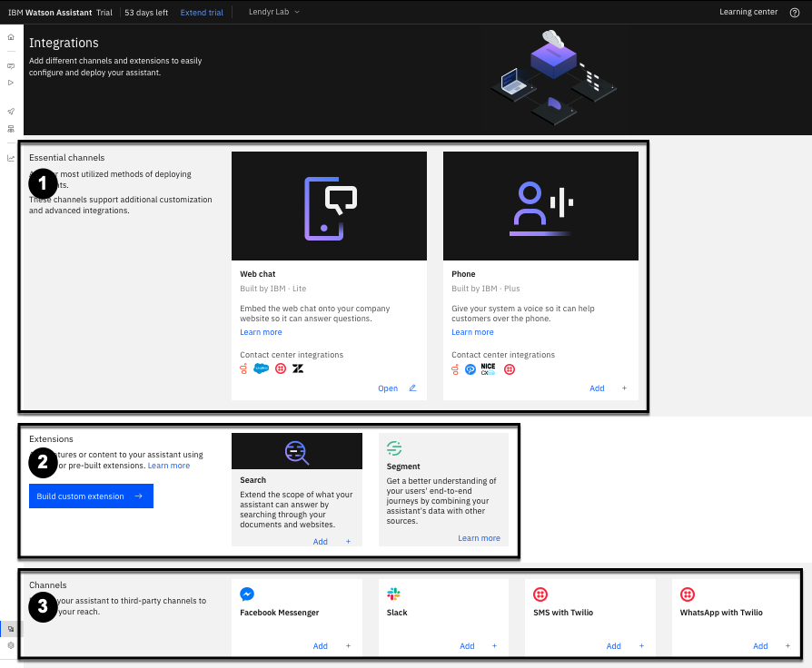Click Learn more in Extensions description
This screenshot has height=668, width=812.
[169, 466]
